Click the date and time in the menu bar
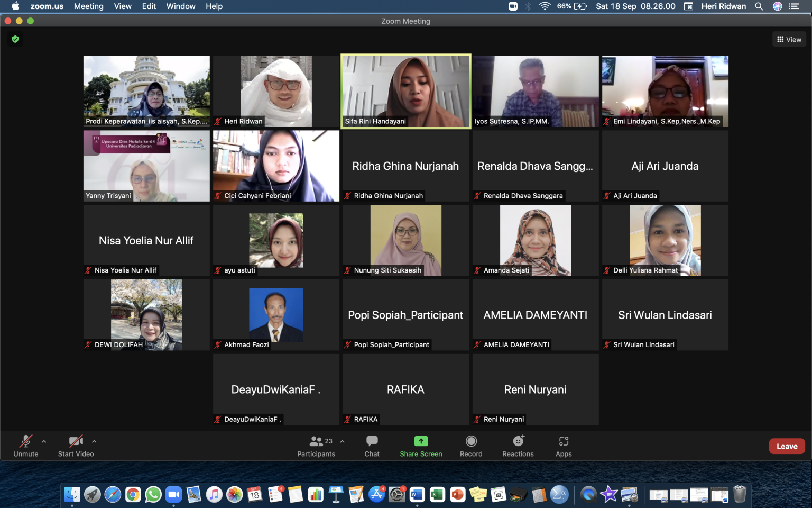 click(x=635, y=6)
